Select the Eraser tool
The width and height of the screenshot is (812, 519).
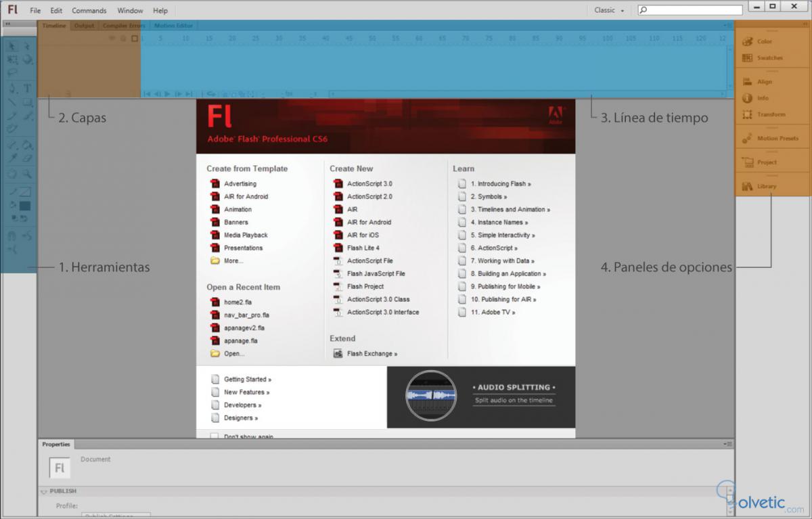(28, 158)
